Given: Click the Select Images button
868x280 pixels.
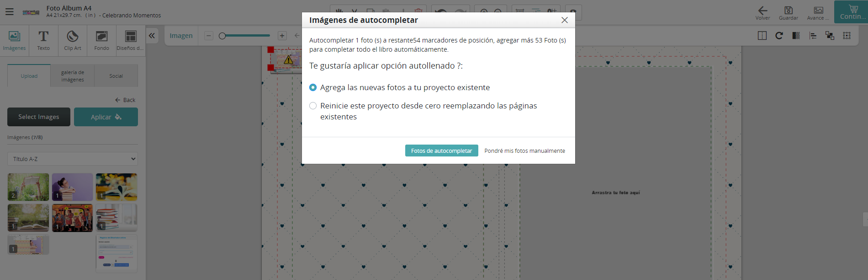Looking at the screenshot, I should pos(39,117).
